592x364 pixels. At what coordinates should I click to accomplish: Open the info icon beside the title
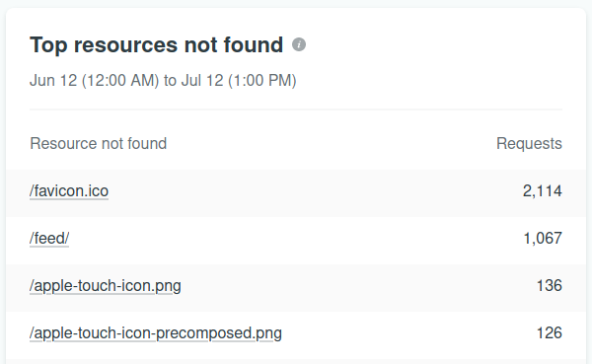pyautogui.click(x=299, y=45)
